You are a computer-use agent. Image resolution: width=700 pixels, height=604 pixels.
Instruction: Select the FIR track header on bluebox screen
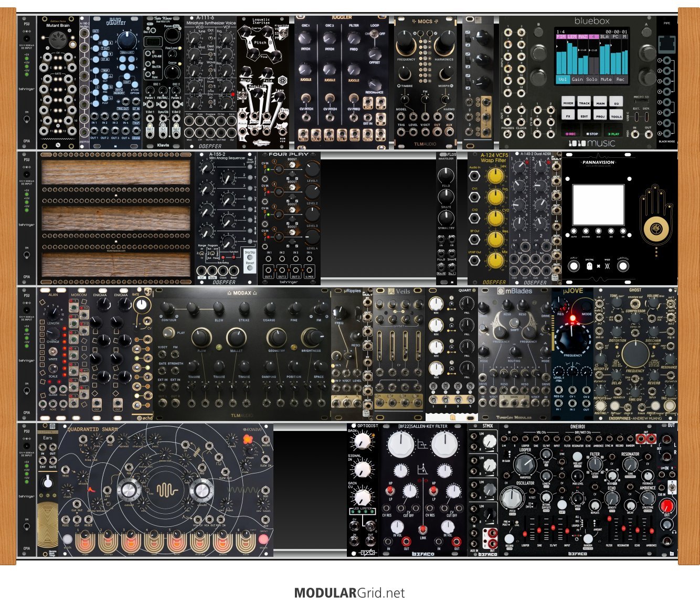coord(561,37)
